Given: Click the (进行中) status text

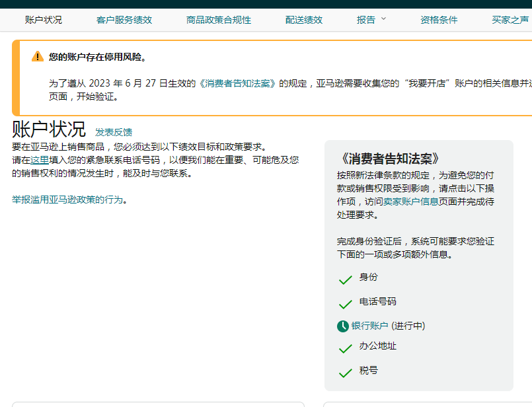Looking at the screenshot, I should 408,326.
